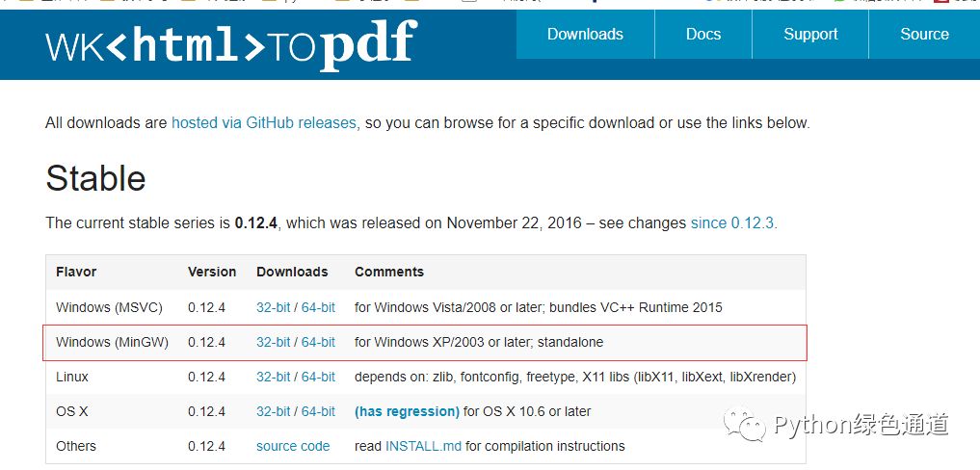Download Linux 64-bit build
The height and width of the screenshot is (470, 980).
point(318,377)
